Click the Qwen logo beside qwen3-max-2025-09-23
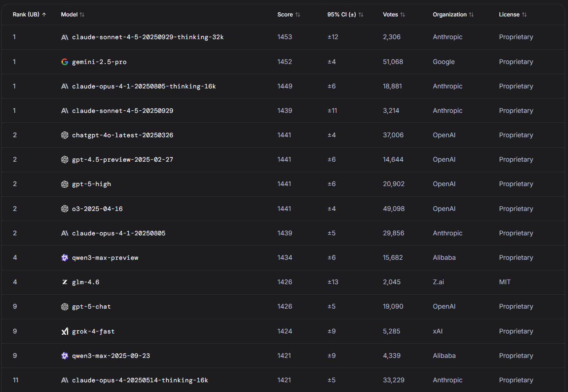Viewport: 568px width, 392px height. [65, 356]
